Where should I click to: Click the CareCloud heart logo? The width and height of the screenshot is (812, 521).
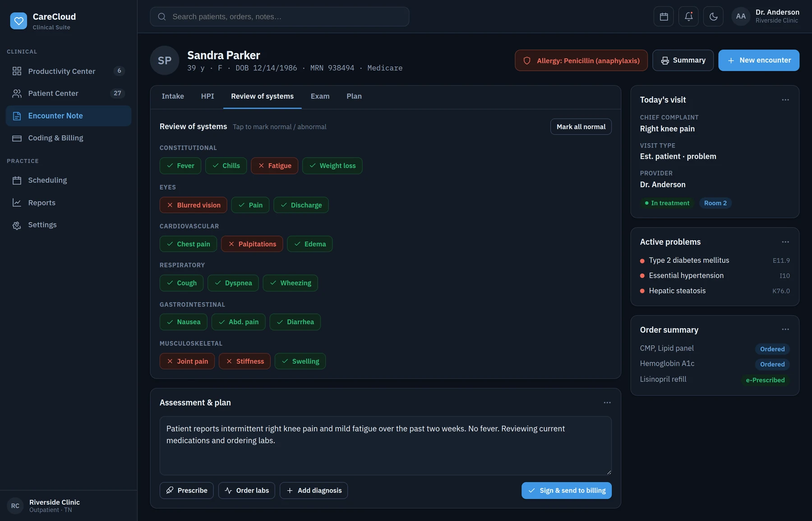pyautogui.click(x=18, y=21)
